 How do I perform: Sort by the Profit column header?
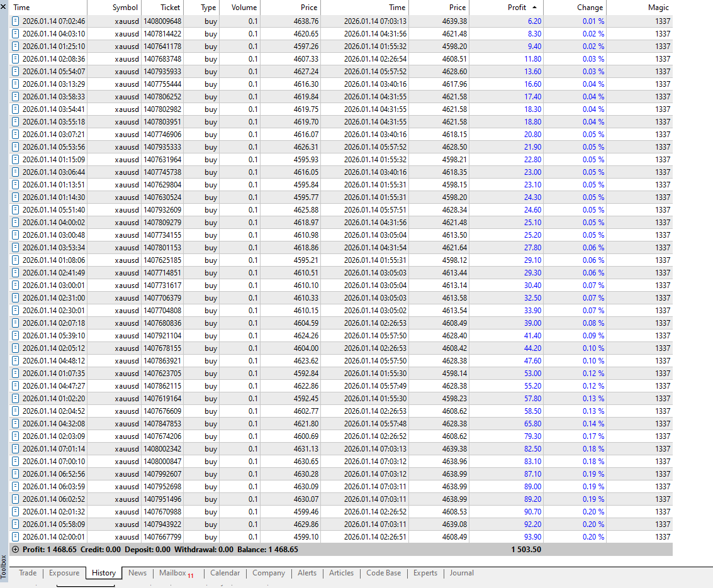pyautogui.click(x=506, y=8)
